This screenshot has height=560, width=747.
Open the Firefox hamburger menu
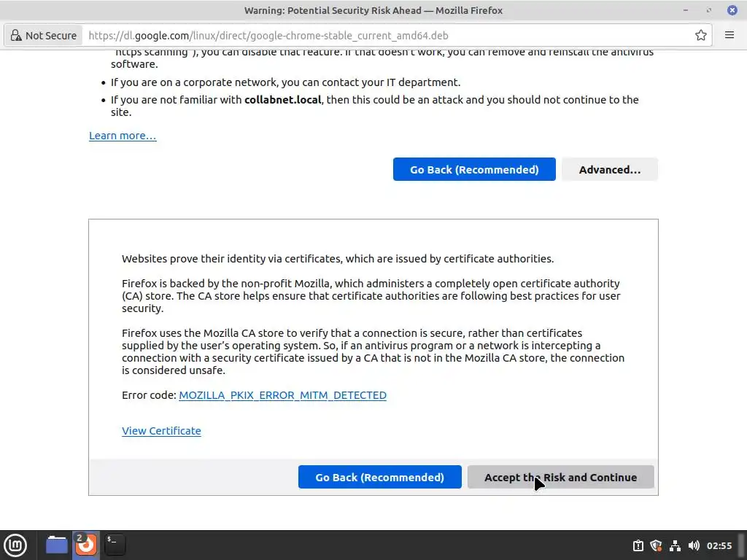tap(729, 35)
